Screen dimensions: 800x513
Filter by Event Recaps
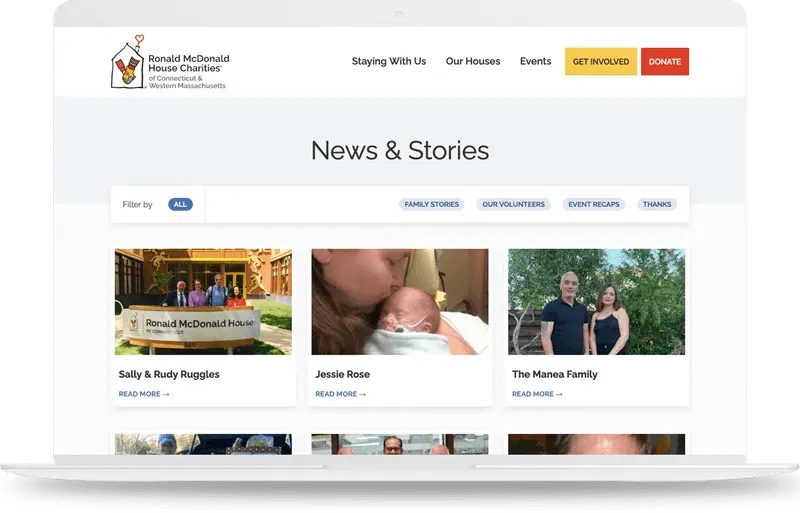(594, 204)
